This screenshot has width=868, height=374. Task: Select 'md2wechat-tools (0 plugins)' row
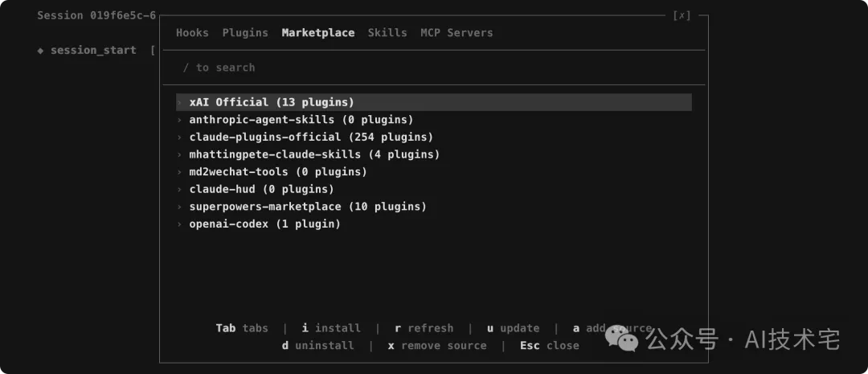click(x=433, y=172)
